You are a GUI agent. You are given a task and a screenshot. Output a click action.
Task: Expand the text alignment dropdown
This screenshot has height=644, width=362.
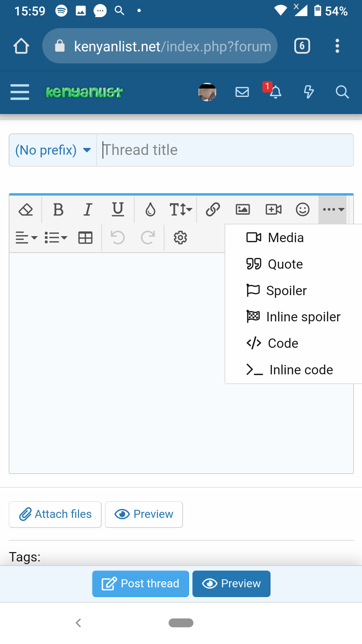click(26, 238)
